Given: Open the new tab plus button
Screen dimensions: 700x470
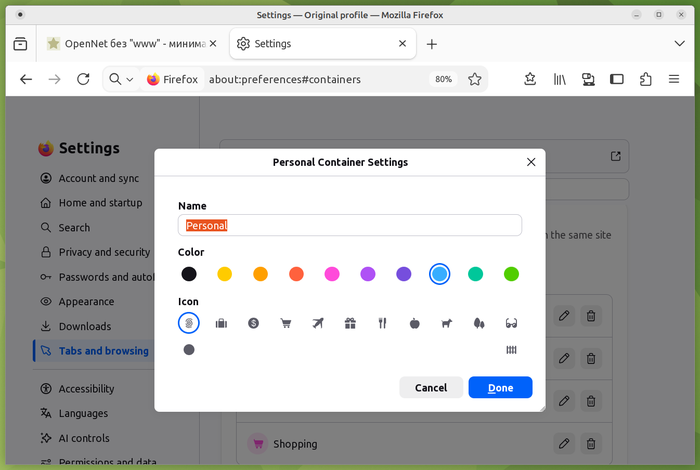Looking at the screenshot, I should (432, 44).
